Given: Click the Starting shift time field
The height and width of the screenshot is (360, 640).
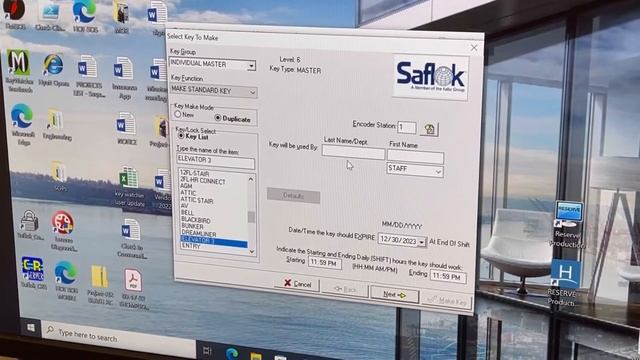Looking at the screenshot, I should click(x=324, y=262).
